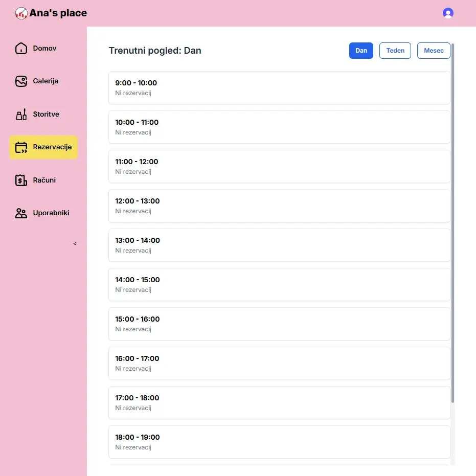Select the 9:00 - 10:00 time slot
The height and width of the screenshot is (476, 476).
coord(279,87)
